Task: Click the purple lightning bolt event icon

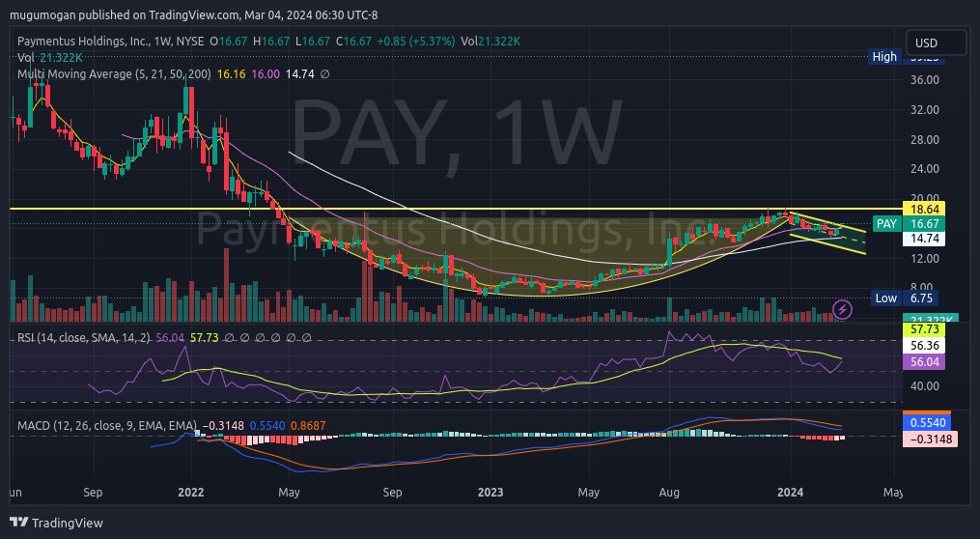Action: coord(843,309)
